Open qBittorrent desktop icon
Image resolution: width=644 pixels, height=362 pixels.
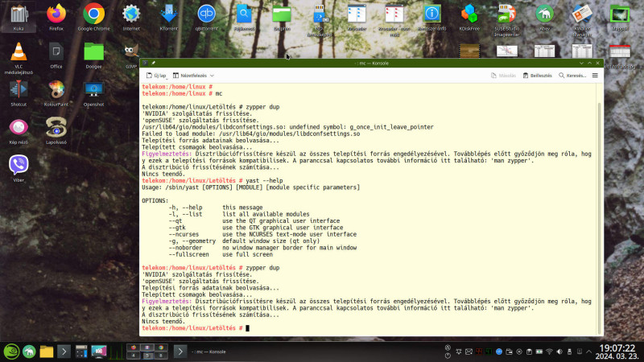click(206, 17)
